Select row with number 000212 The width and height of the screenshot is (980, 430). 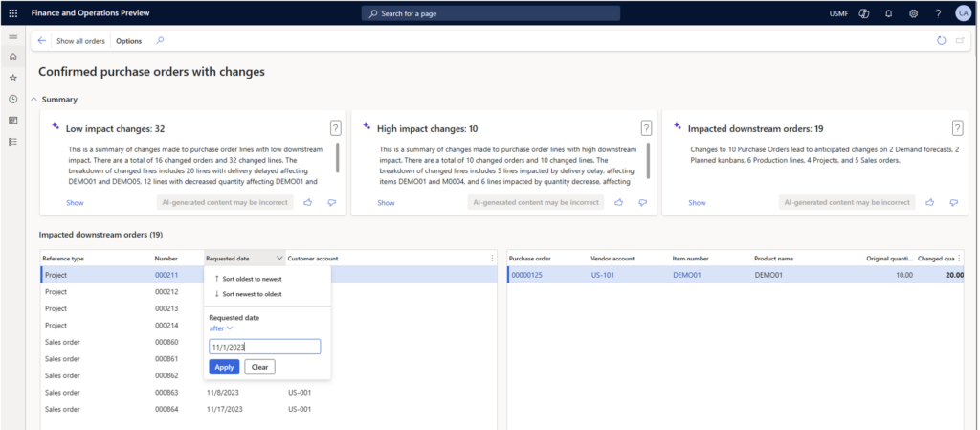pos(269,292)
